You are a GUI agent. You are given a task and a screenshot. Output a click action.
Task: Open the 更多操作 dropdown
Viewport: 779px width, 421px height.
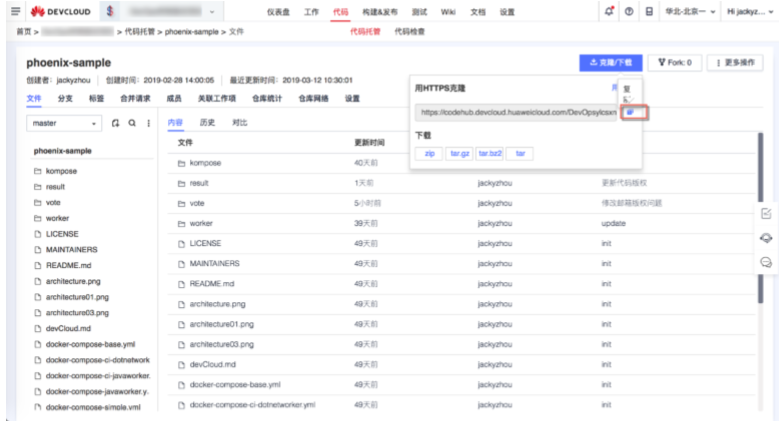tap(735, 63)
